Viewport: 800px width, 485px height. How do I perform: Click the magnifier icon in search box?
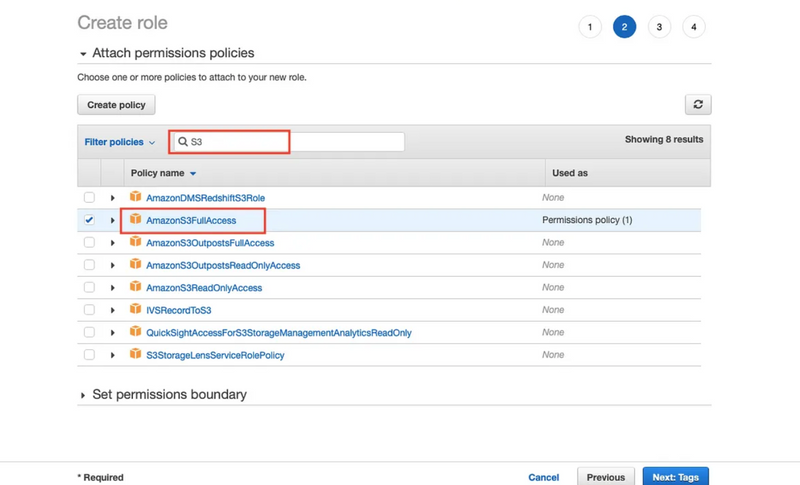pos(183,142)
